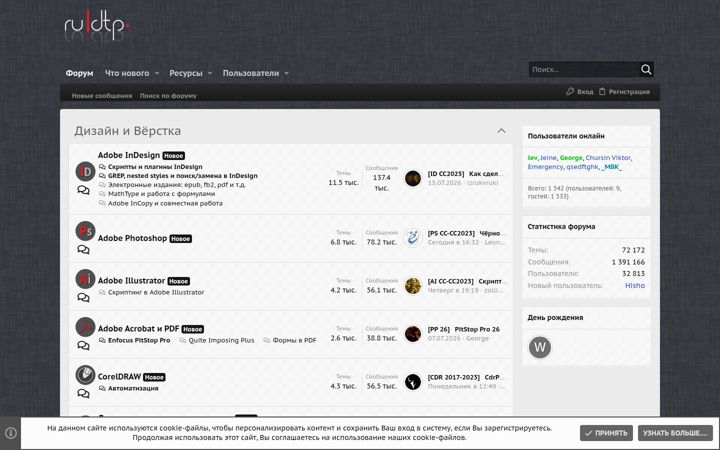Click the chat bubbles icon under Acrobat
Viewport: 720px width, 450px height.
coord(84,345)
